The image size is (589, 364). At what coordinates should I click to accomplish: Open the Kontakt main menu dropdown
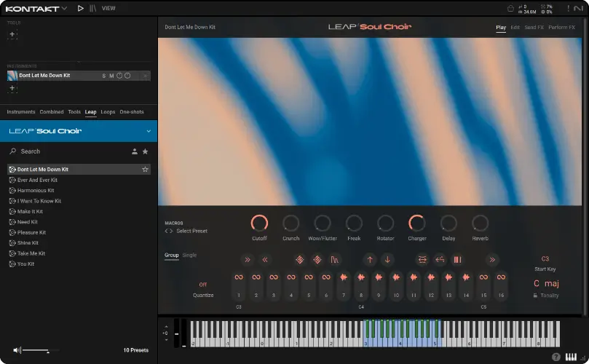(64, 9)
